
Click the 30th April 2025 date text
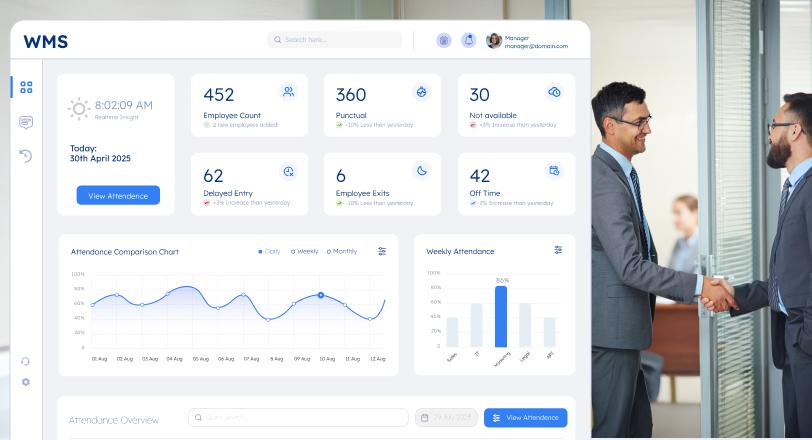pos(100,158)
